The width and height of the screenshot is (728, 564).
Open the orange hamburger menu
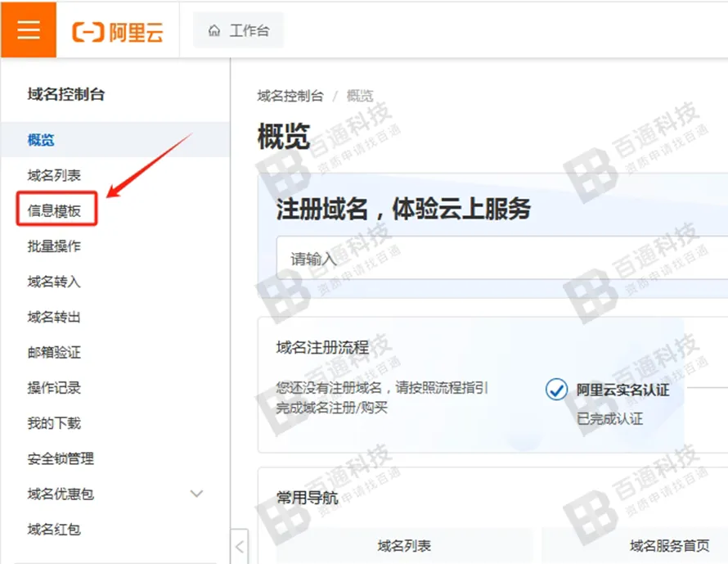point(29,30)
